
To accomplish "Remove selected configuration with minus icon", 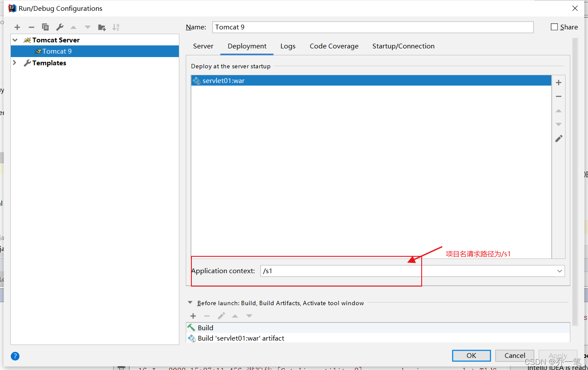I will pyautogui.click(x=31, y=27).
